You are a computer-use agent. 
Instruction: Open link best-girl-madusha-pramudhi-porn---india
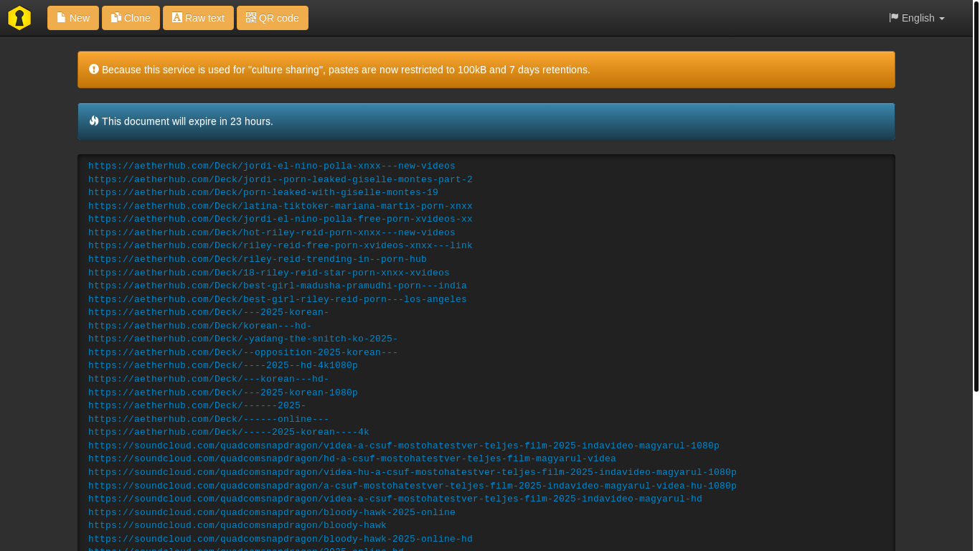pyautogui.click(x=278, y=286)
